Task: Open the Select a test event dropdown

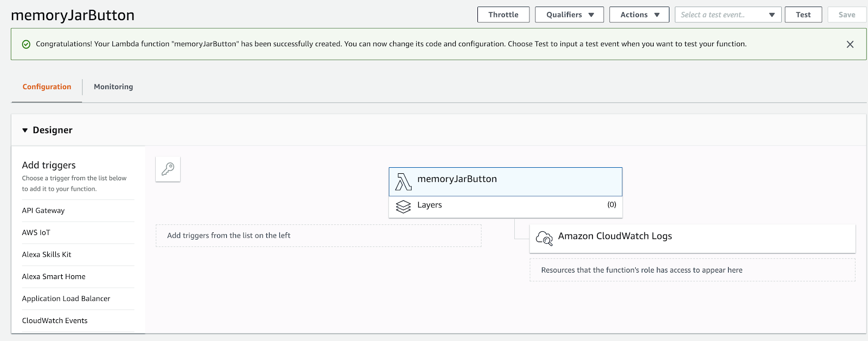Action: click(x=727, y=15)
